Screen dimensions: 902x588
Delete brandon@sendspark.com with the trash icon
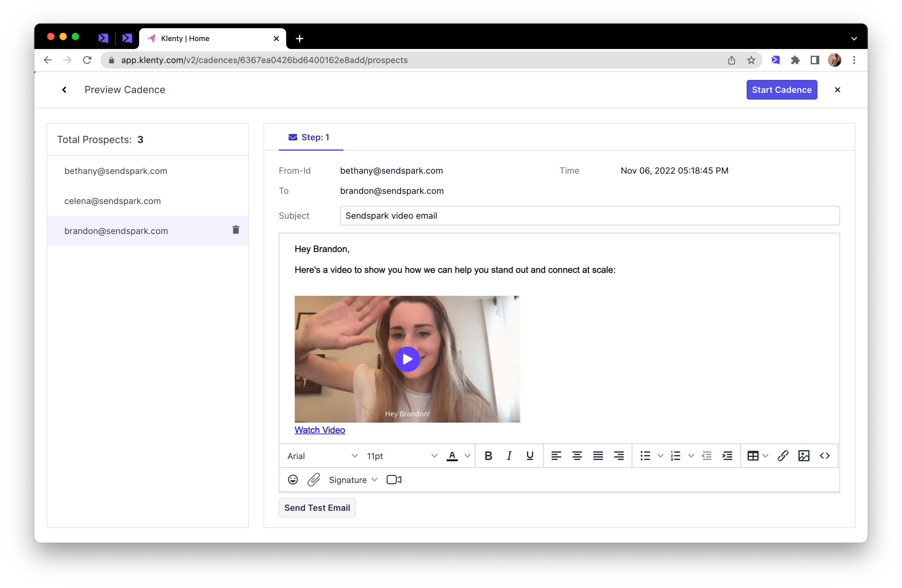(x=236, y=230)
